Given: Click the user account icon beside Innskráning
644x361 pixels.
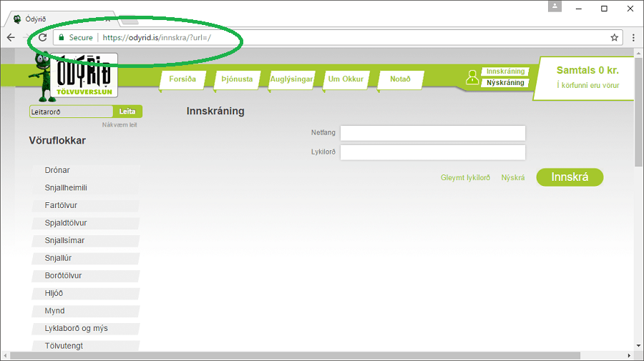Looking at the screenshot, I should pos(472,77).
